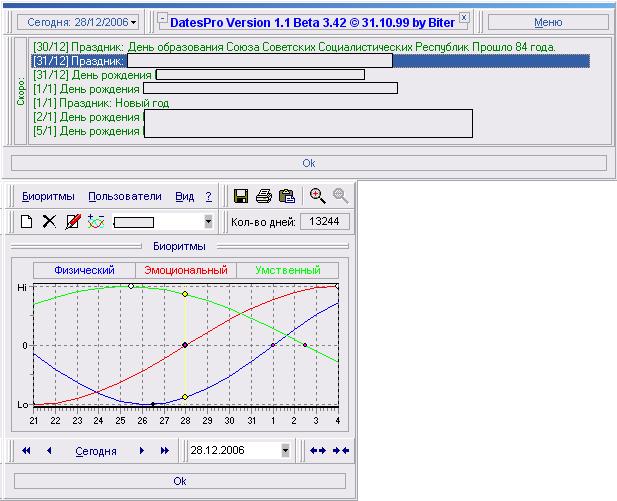
Task: Click the Сегодня button in navigation bar
Action: pyautogui.click(x=96, y=452)
